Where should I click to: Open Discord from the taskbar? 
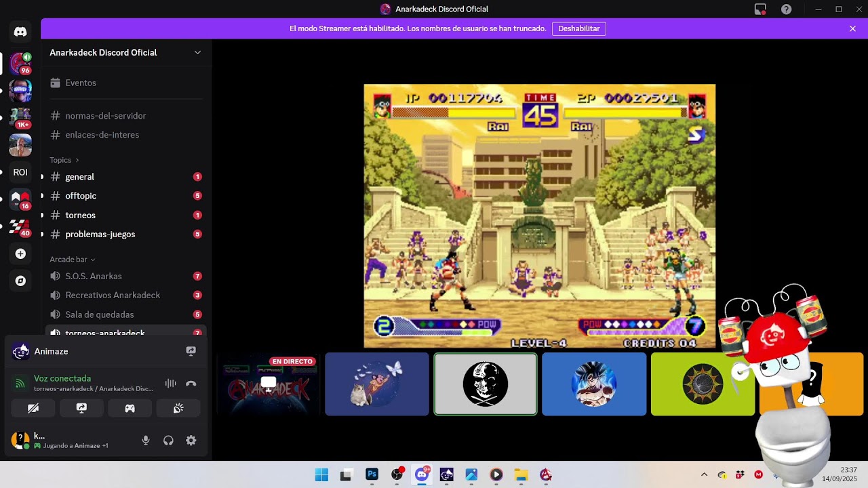pos(422,474)
